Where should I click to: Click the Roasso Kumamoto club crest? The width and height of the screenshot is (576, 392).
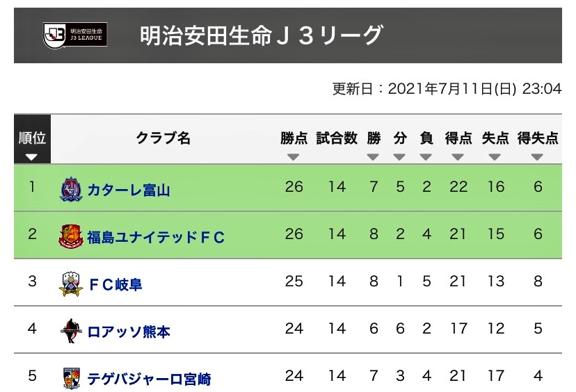(70, 331)
